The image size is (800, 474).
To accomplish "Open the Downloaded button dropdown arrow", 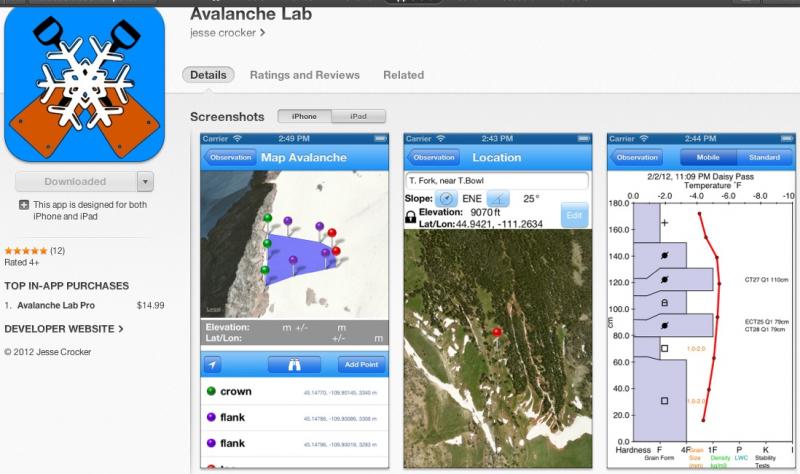I will (x=145, y=182).
